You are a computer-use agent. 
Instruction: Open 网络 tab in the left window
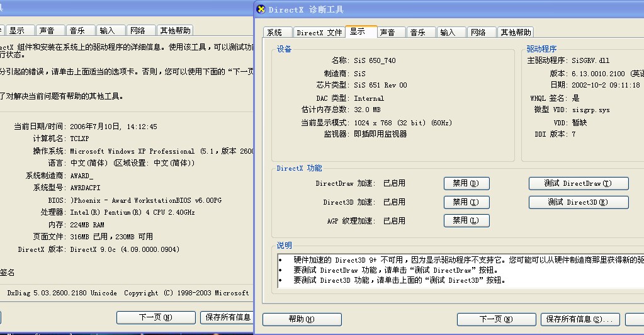(141, 30)
